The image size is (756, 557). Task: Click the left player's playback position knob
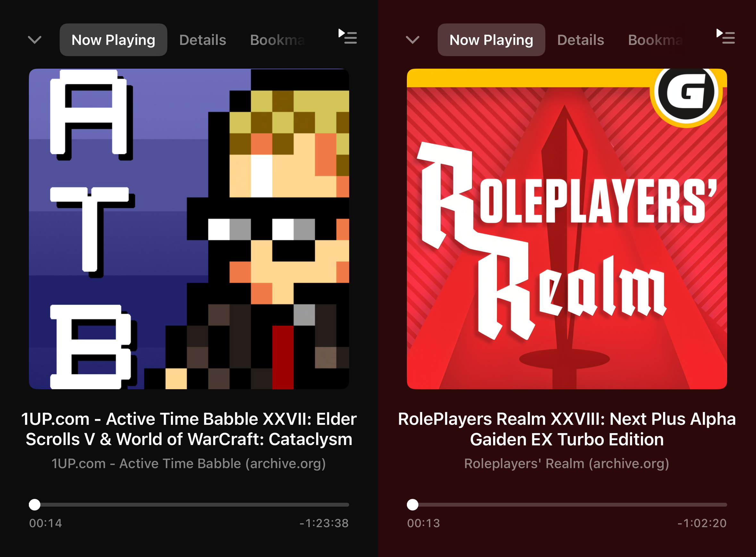click(34, 505)
